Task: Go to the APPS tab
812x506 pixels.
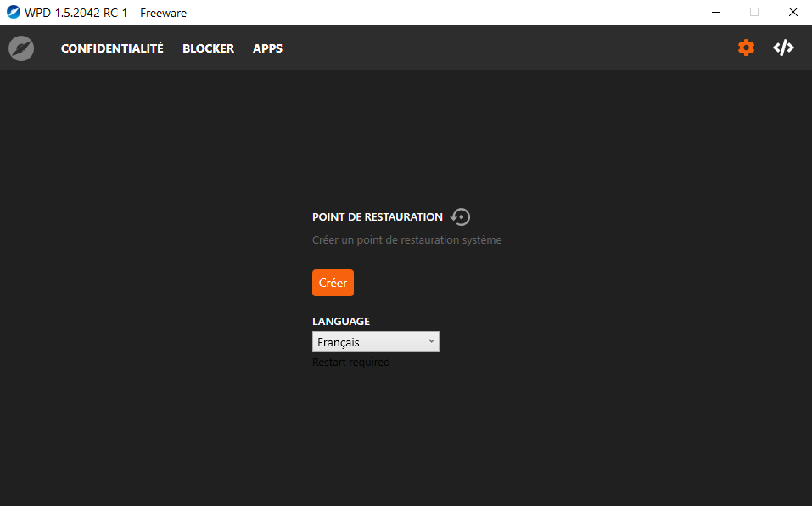Action: coord(267,48)
